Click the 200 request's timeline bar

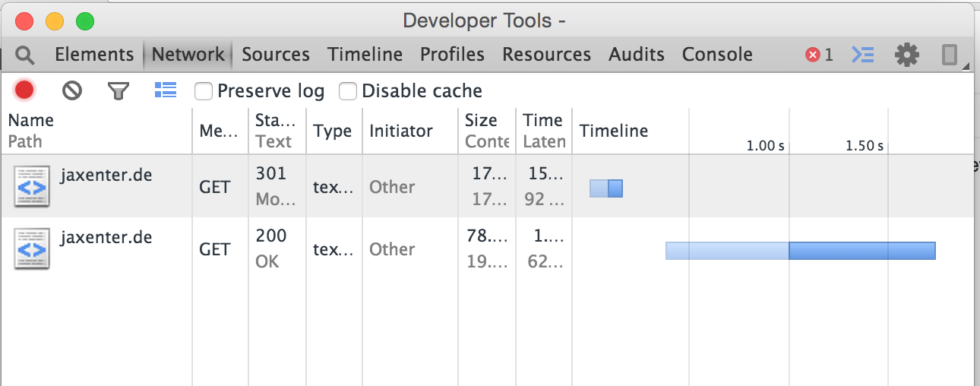coord(800,251)
